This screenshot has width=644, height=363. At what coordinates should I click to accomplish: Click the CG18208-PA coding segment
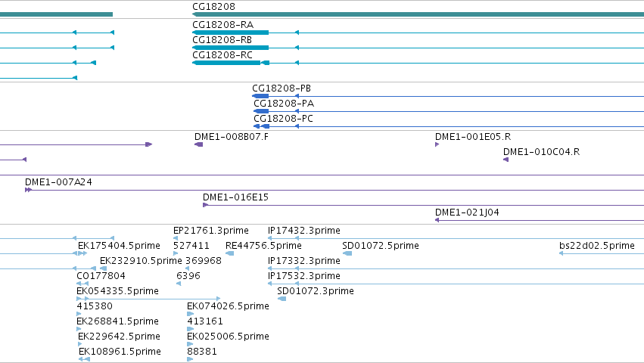tap(261, 111)
